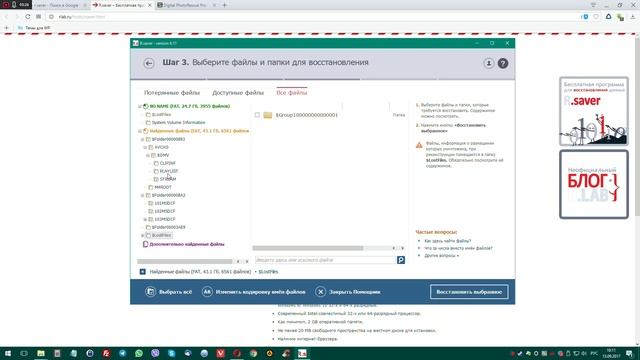Toggle the PLAYLIST folder checkbox

click(x=156, y=171)
